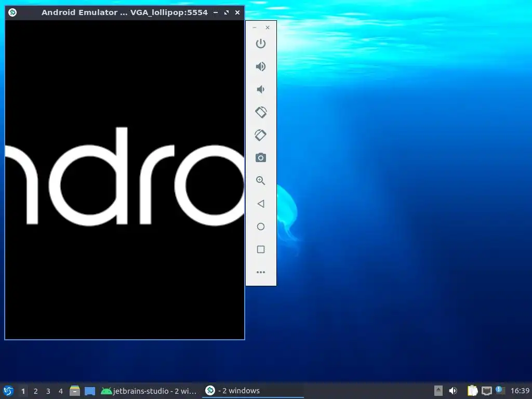Screen dimensions: 532x399
Task: Lower emulator volume with Volume Down
Action: [x=261, y=89]
